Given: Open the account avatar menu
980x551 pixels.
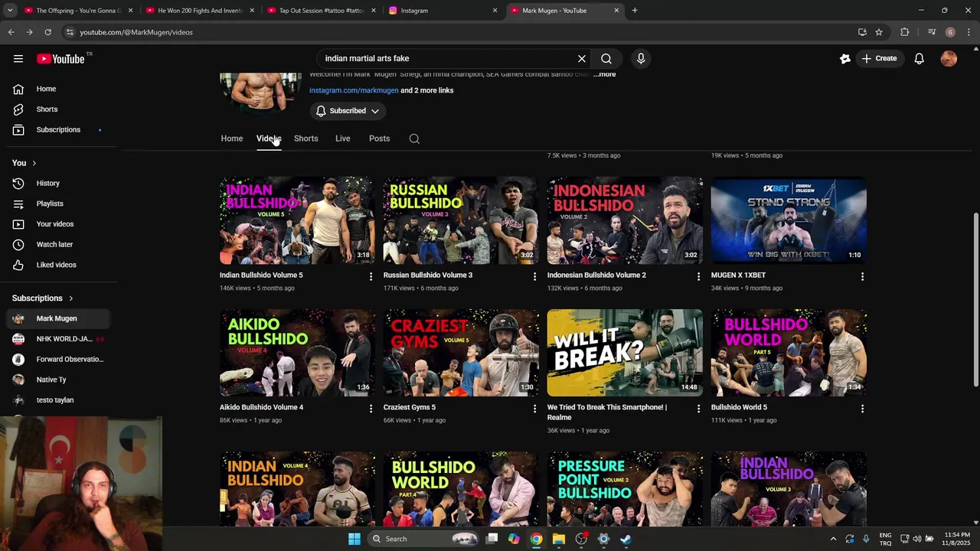Looking at the screenshot, I should coord(949,58).
